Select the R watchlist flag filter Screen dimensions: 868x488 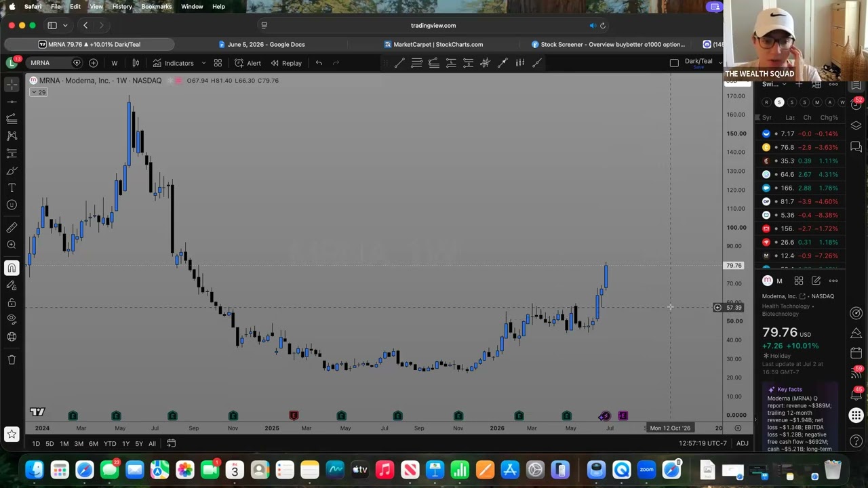click(x=766, y=102)
